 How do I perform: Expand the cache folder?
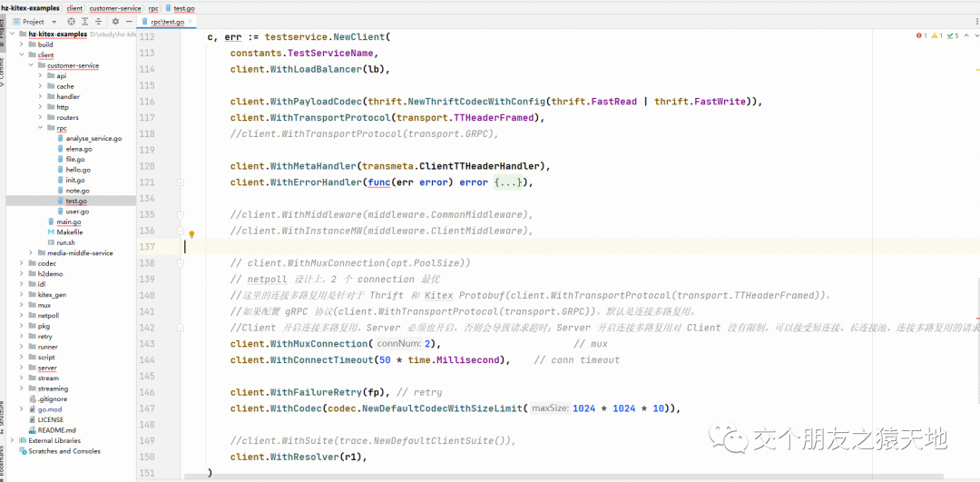click(41, 86)
